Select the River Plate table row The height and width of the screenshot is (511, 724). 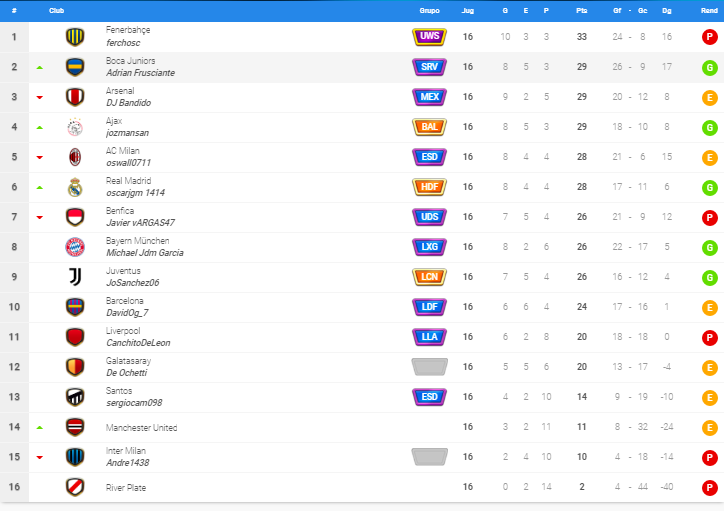click(362, 487)
